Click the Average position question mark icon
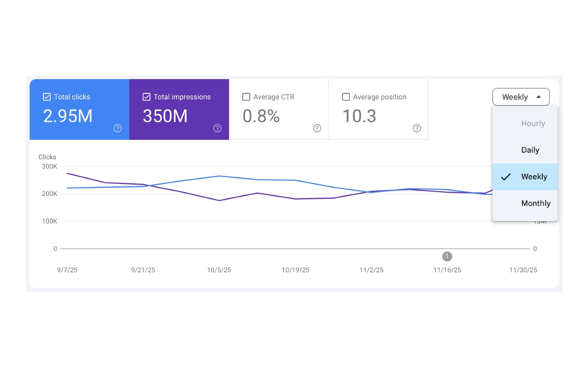Image resolution: width=588 pixels, height=368 pixels. [x=417, y=128]
